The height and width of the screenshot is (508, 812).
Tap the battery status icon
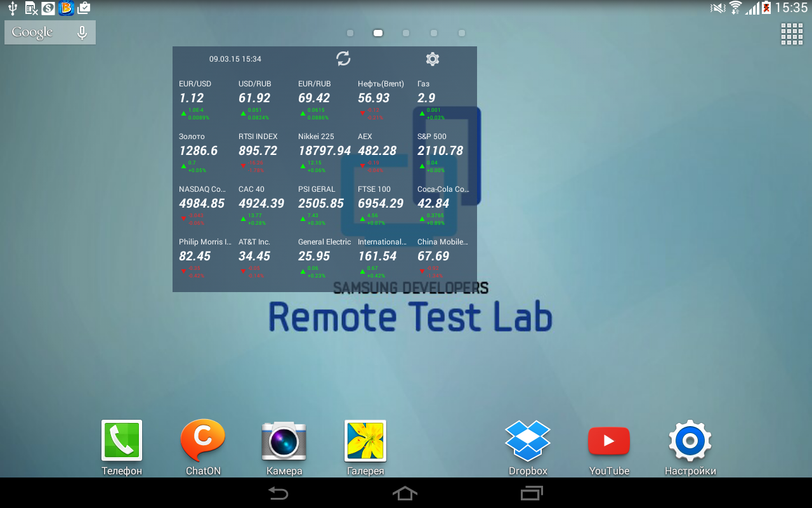766,8
